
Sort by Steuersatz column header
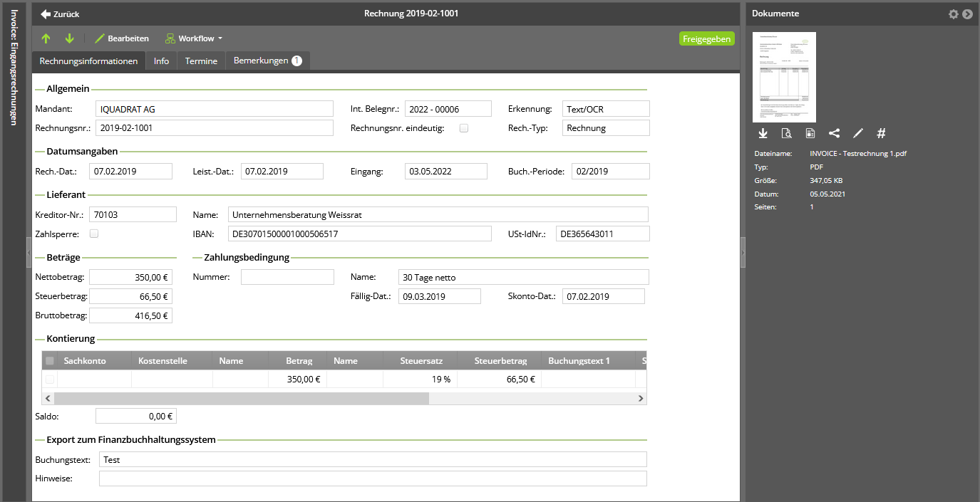coord(420,361)
